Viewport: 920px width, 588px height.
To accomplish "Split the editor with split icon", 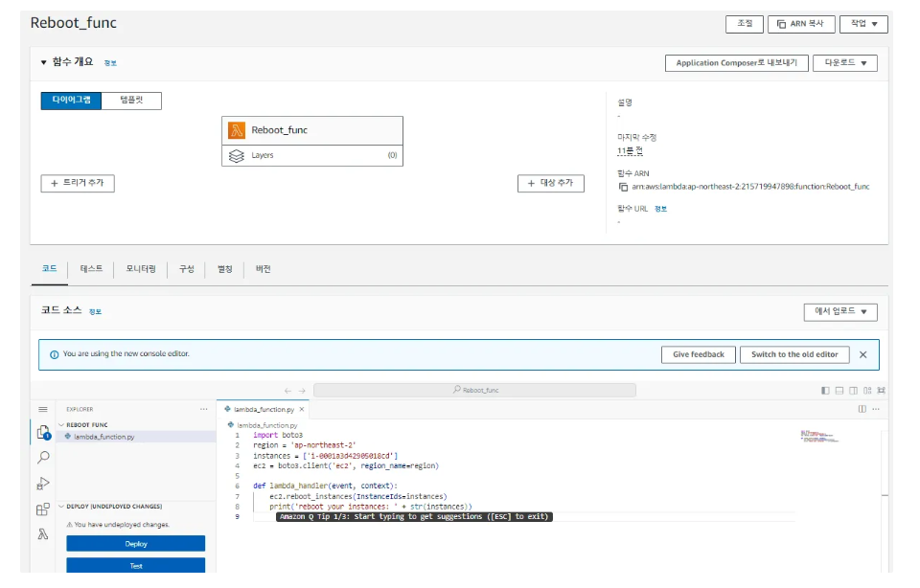I will (x=862, y=409).
